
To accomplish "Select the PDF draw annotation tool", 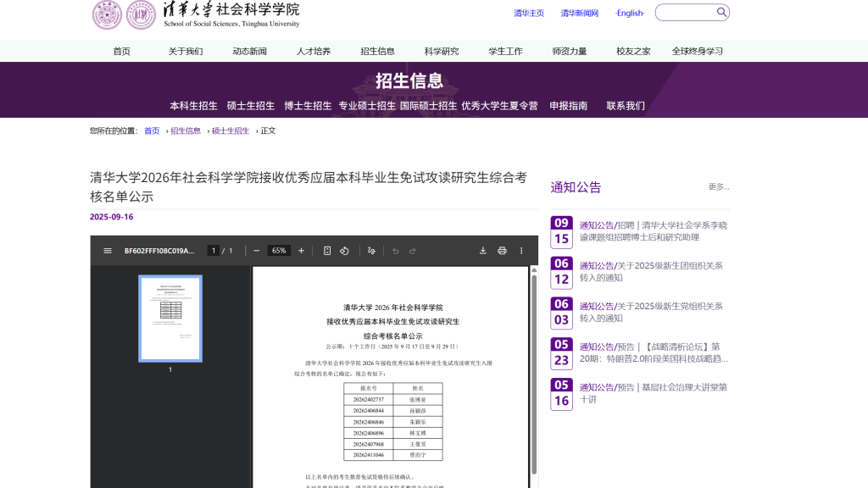I will click(x=371, y=251).
